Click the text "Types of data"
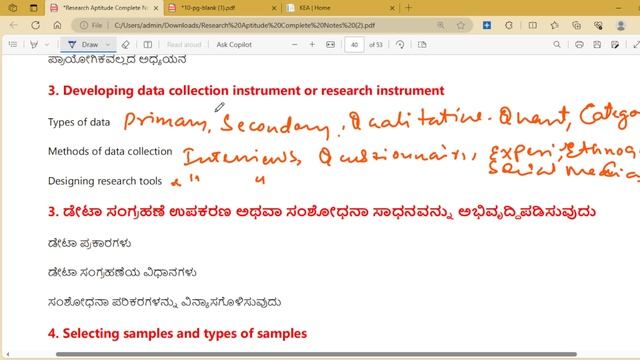The width and height of the screenshot is (640, 360). point(79,122)
